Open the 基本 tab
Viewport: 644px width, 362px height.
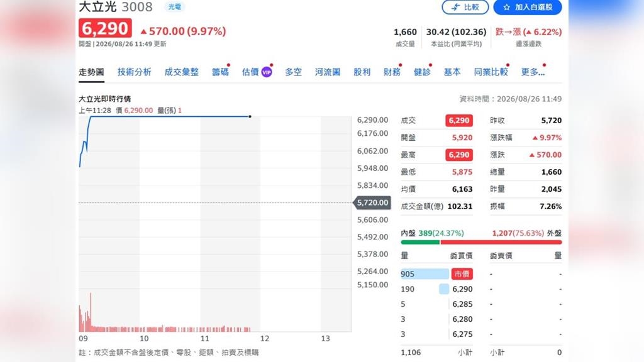coord(452,72)
